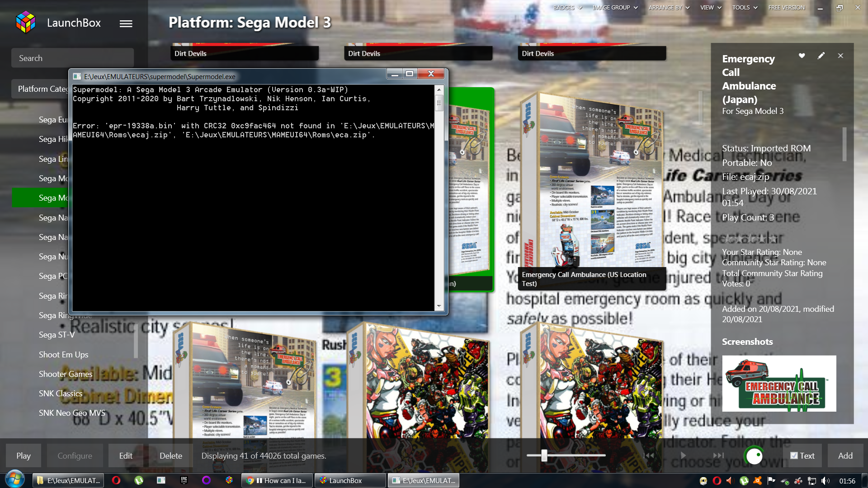Open Epic Games launcher from the taskbar
Image resolution: width=868 pixels, height=488 pixels.
(184, 480)
